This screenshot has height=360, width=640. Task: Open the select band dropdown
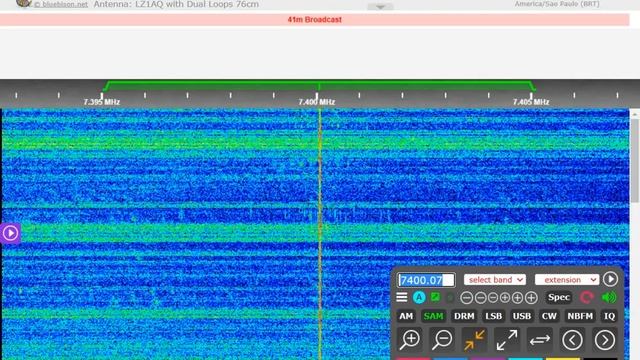(x=495, y=280)
